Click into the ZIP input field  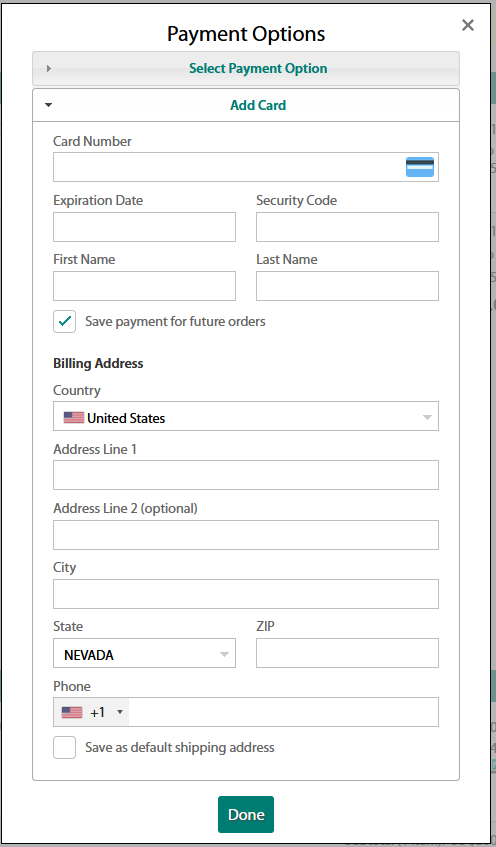click(x=347, y=653)
